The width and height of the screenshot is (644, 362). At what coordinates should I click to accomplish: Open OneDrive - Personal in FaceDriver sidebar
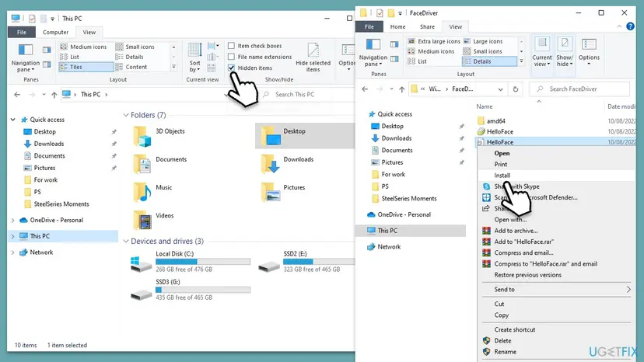click(404, 214)
